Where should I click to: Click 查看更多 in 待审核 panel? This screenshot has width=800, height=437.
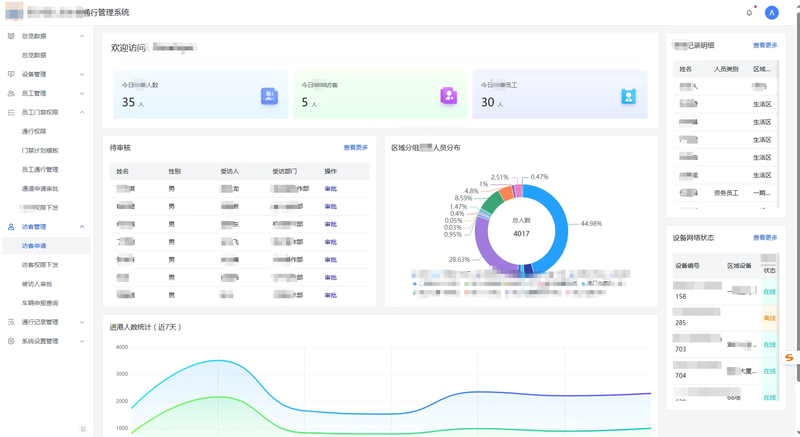pyautogui.click(x=355, y=148)
